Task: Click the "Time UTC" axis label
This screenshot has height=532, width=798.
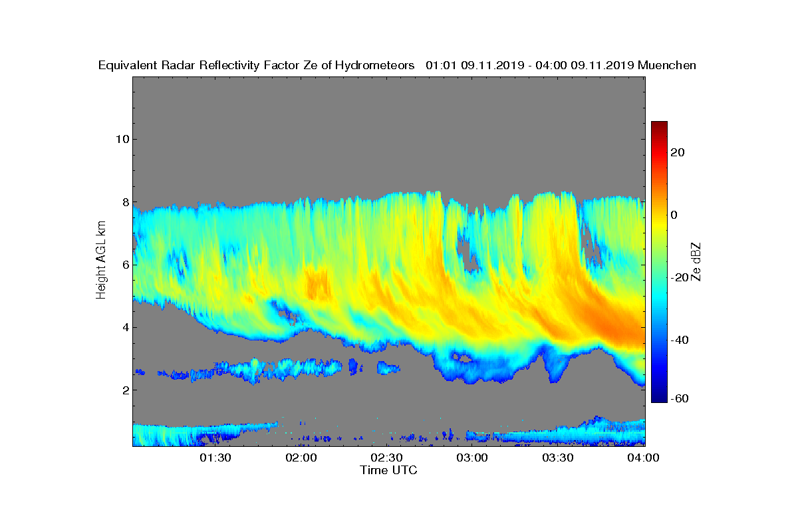Action: (x=389, y=470)
